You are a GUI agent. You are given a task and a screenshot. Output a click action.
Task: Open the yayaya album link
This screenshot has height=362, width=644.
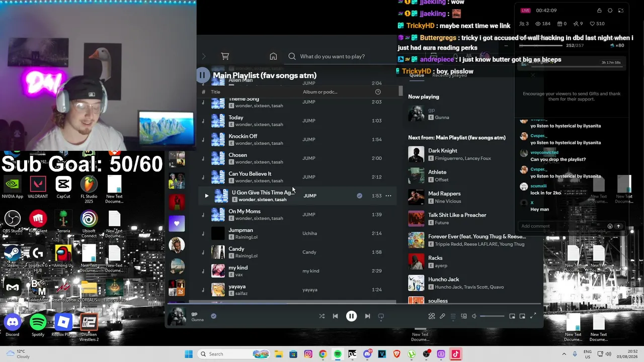tap(310, 290)
